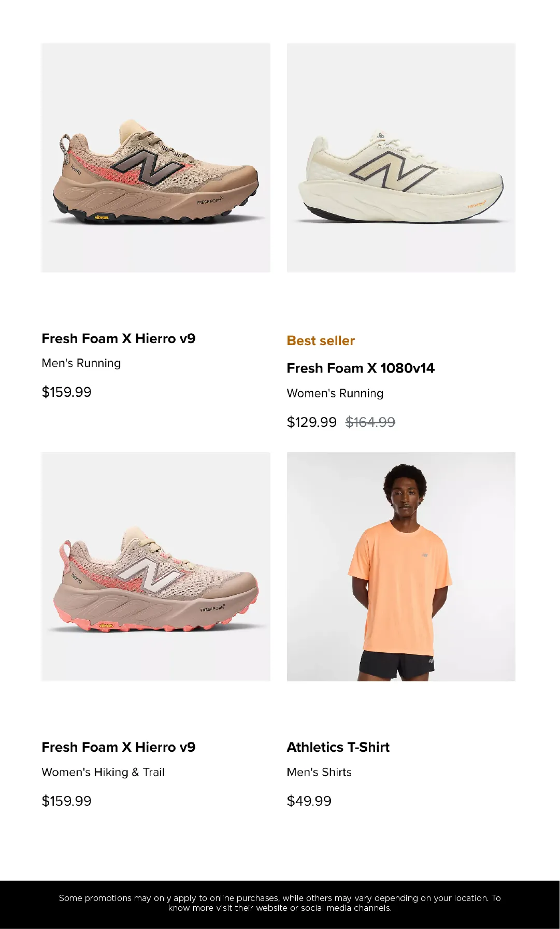The width and height of the screenshot is (560, 929).
Task: Open the orange Athletics T-Shirt model photo
Action: point(401,567)
